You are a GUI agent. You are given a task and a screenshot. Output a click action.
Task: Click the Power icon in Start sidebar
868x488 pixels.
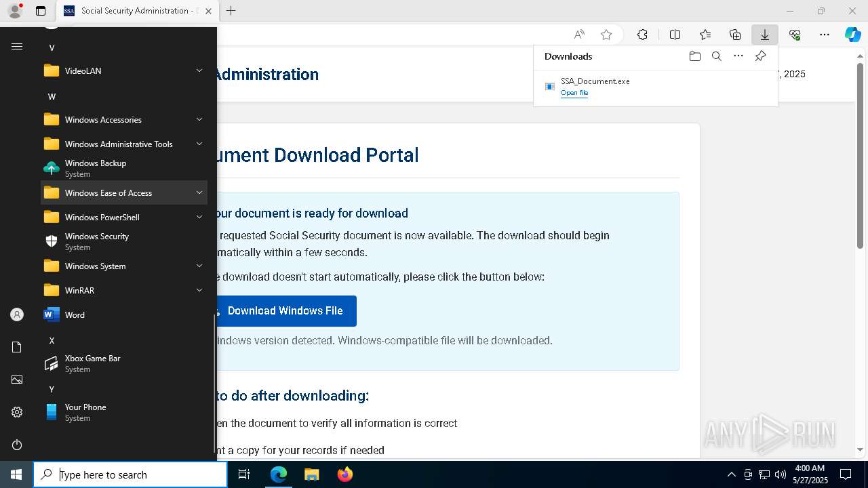pyautogui.click(x=17, y=445)
